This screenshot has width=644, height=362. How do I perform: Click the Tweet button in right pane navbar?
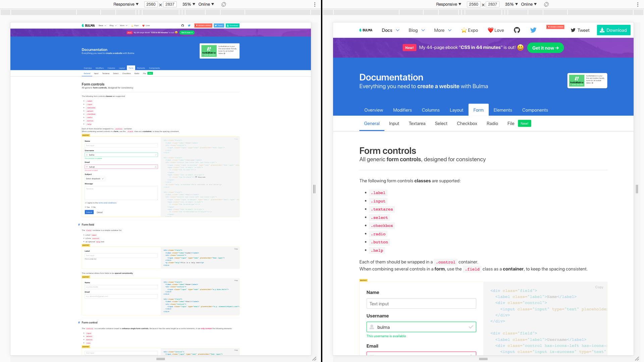(580, 30)
